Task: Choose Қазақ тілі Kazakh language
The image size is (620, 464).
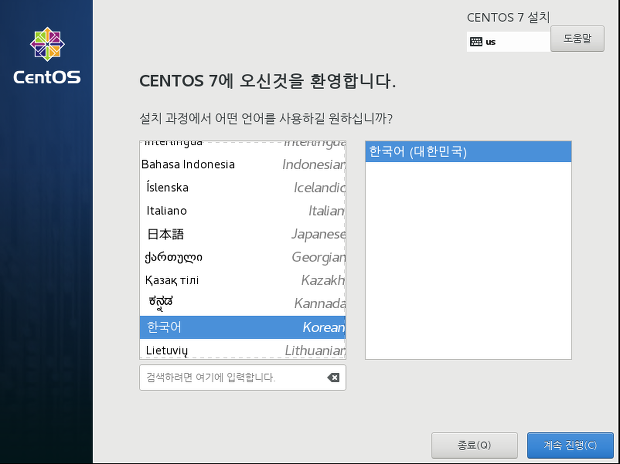Action: [x=242, y=280]
